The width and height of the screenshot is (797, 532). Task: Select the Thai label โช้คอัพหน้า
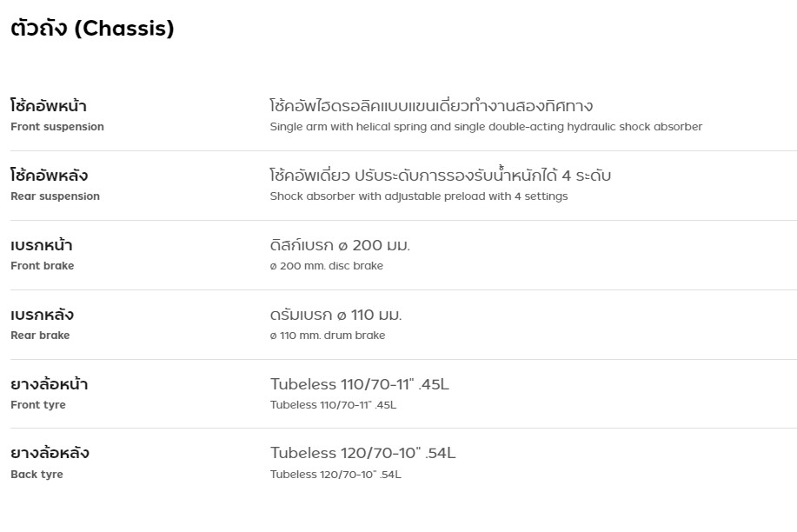(49, 106)
